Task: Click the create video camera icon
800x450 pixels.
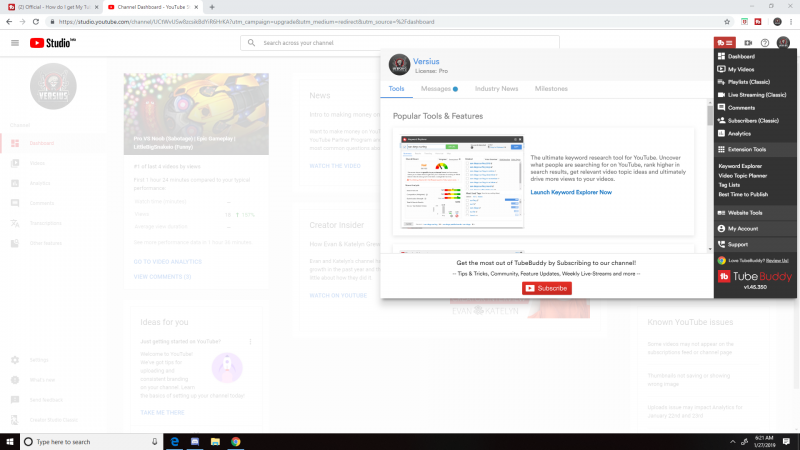Action: click(x=747, y=43)
